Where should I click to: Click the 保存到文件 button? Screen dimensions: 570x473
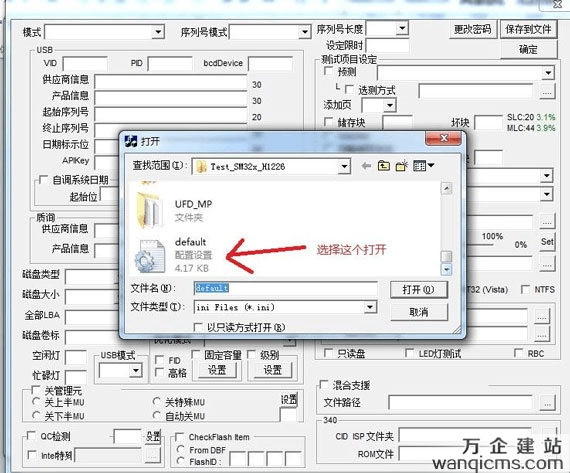point(528,29)
